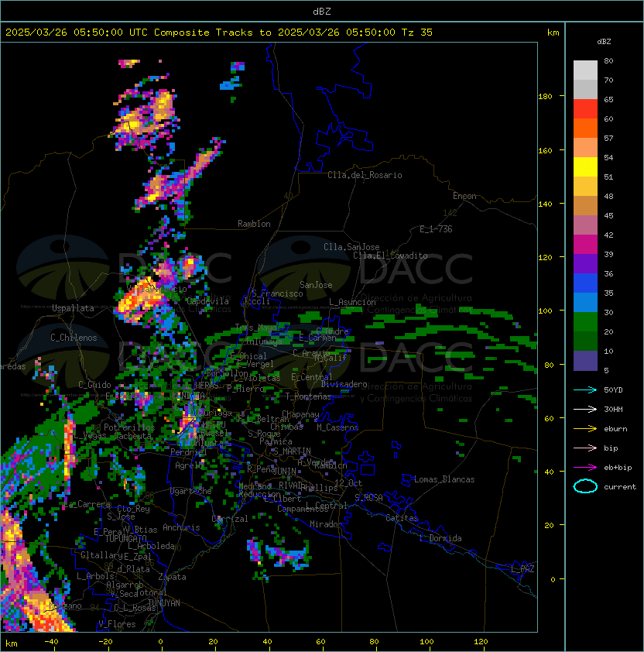Click the 'L_Dormida' map label
Screen dimensions: 644x652
(440, 538)
